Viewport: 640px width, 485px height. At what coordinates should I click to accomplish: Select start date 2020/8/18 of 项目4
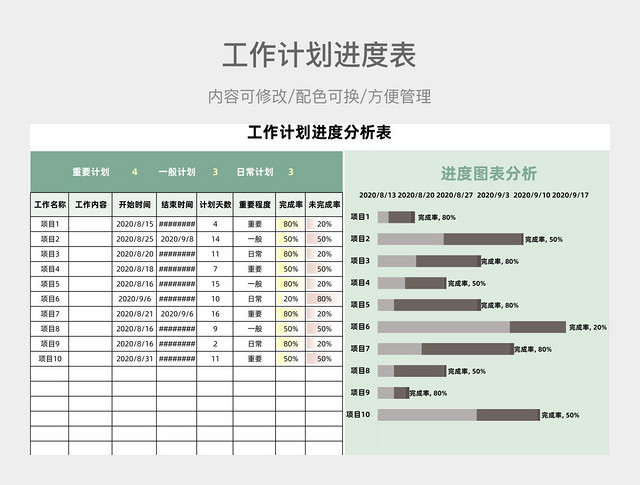coord(134,269)
